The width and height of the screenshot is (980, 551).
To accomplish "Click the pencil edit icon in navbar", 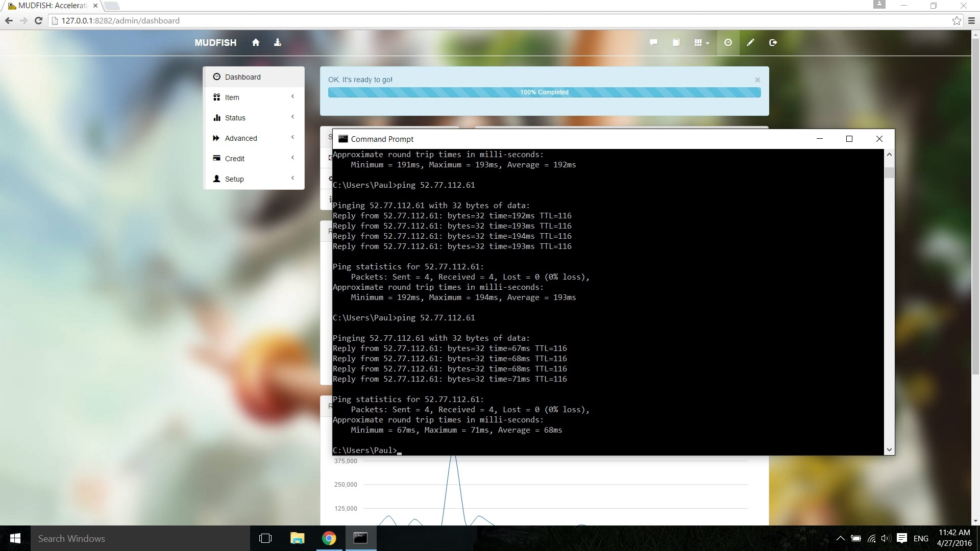I will [750, 43].
